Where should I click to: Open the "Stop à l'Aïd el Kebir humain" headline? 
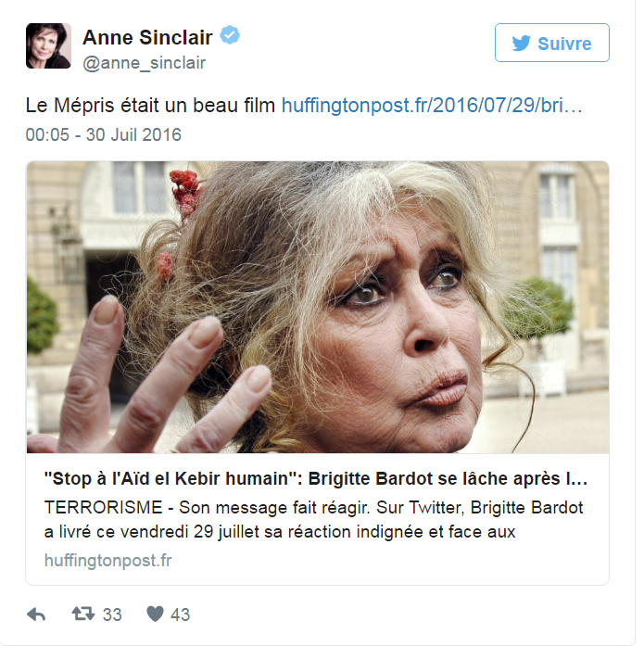point(316,479)
